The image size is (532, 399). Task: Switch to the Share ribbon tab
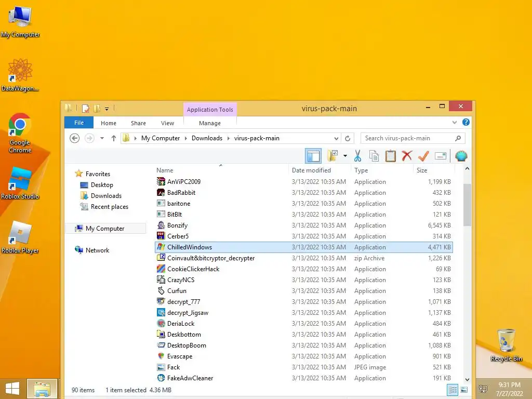[x=138, y=123]
